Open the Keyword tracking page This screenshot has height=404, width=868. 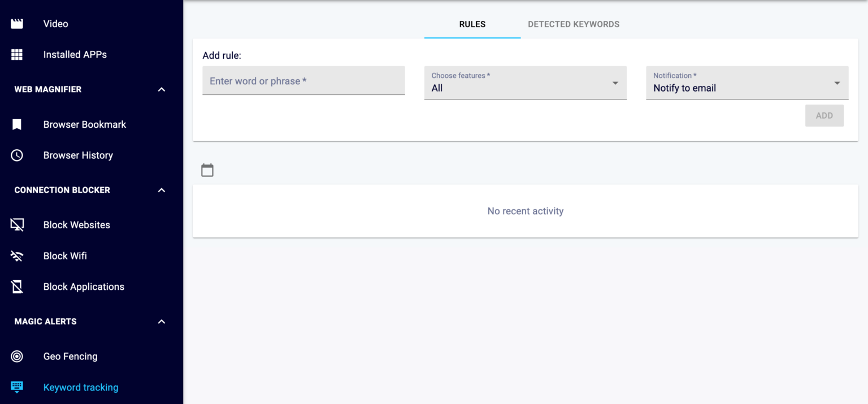coord(81,387)
